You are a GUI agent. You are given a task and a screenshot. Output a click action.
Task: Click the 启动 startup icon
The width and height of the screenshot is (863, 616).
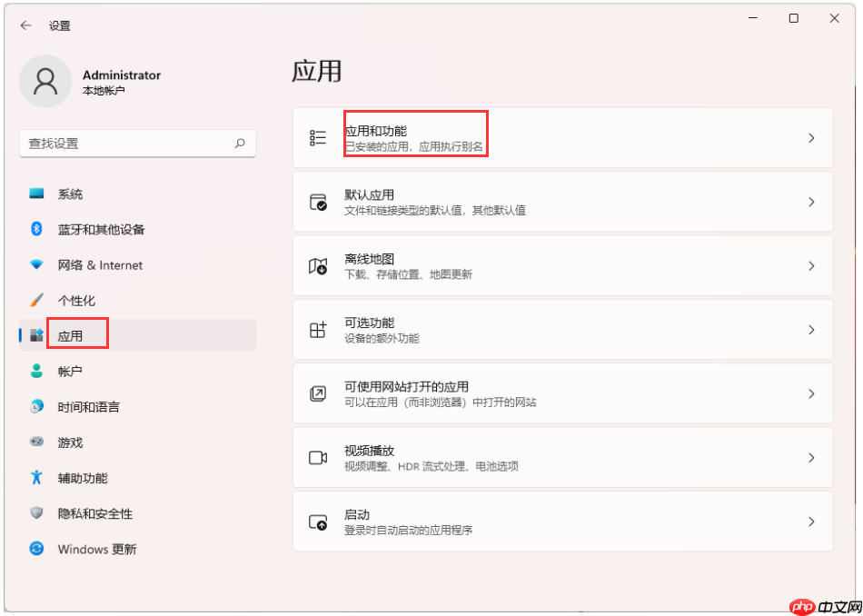[317, 521]
